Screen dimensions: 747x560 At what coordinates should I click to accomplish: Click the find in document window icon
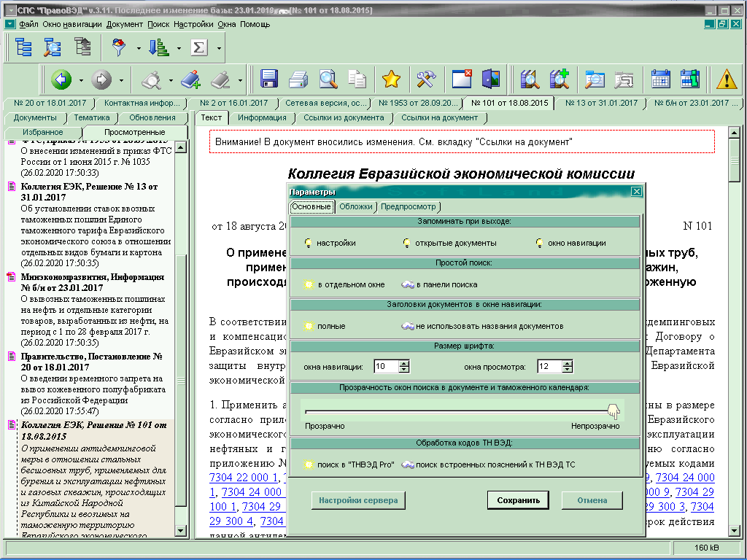pyautogui.click(x=595, y=79)
